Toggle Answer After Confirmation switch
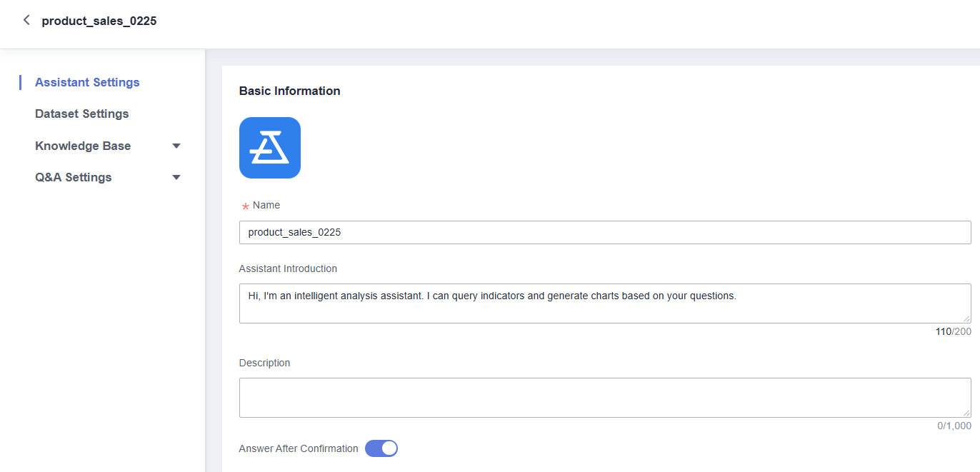The height and width of the screenshot is (472, 980). [x=381, y=448]
